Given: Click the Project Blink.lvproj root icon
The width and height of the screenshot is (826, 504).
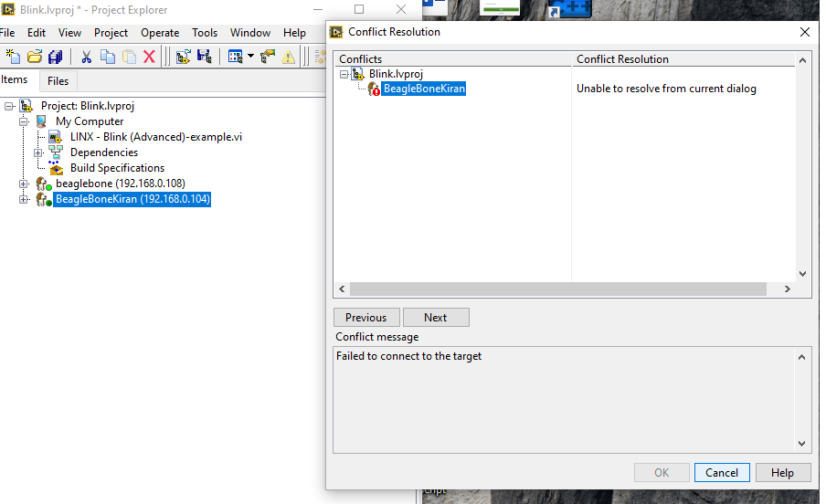Looking at the screenshot, I should pos(26,106).
